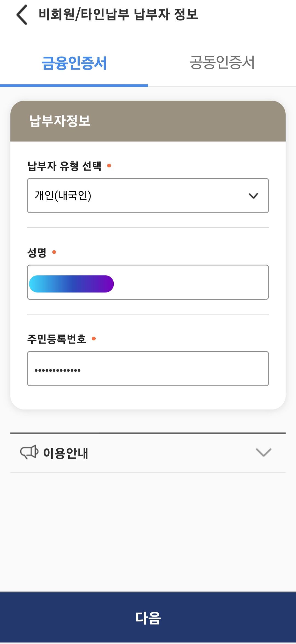Open the 납부자 유형 선택 dropdown
This screenshot has height=644, width=296.
(x=148, y=195)
